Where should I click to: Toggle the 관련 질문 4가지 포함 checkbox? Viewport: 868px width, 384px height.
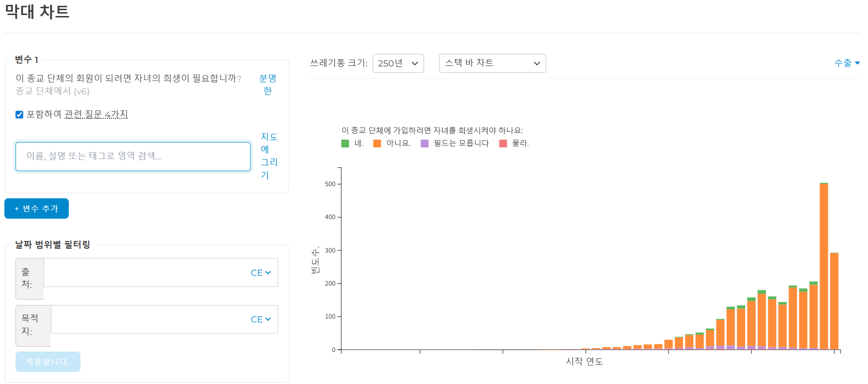19,114
